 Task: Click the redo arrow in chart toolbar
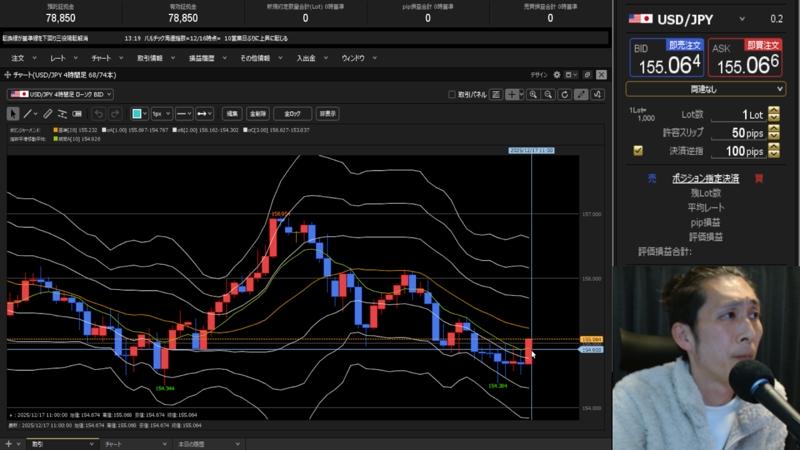[x=115, y=113]
